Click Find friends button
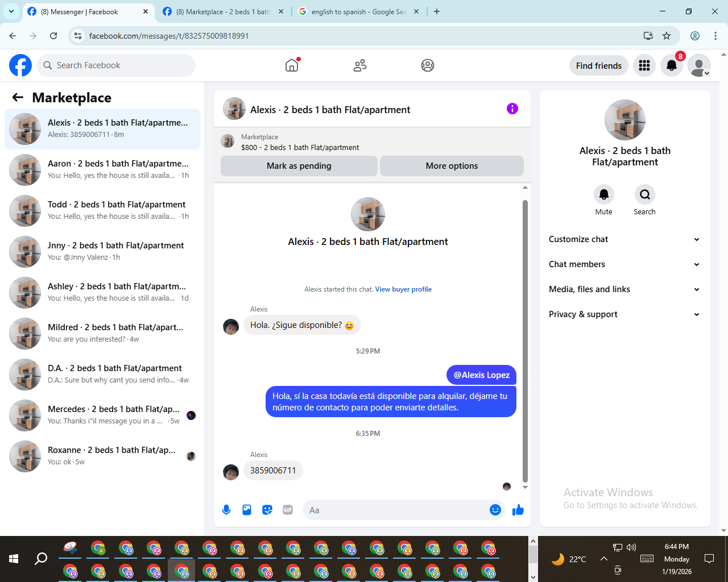This screenshot has height=582, width=728. [599, 65]
